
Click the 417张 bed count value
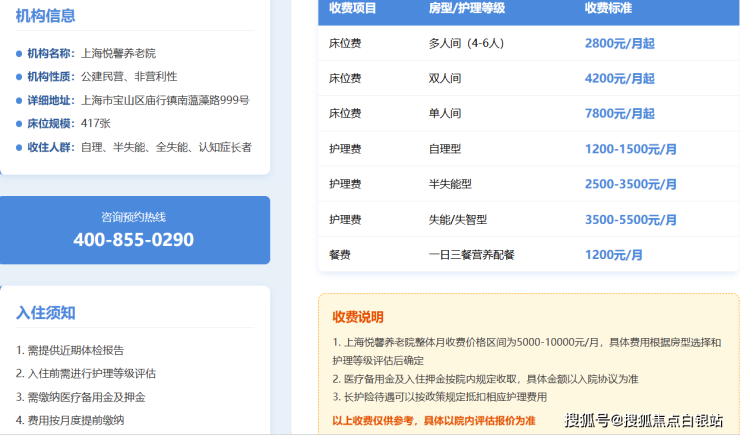96,124
